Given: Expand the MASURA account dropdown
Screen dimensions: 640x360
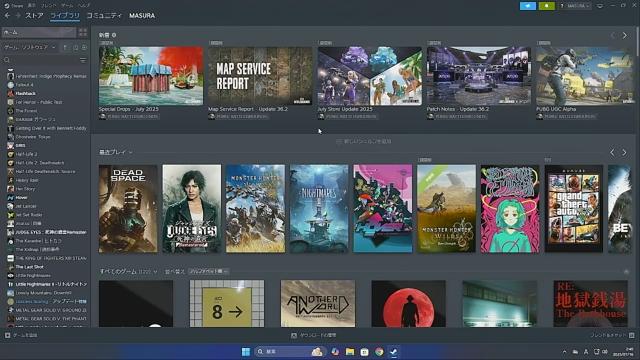Looking at the screenshot, I should 578,6.
